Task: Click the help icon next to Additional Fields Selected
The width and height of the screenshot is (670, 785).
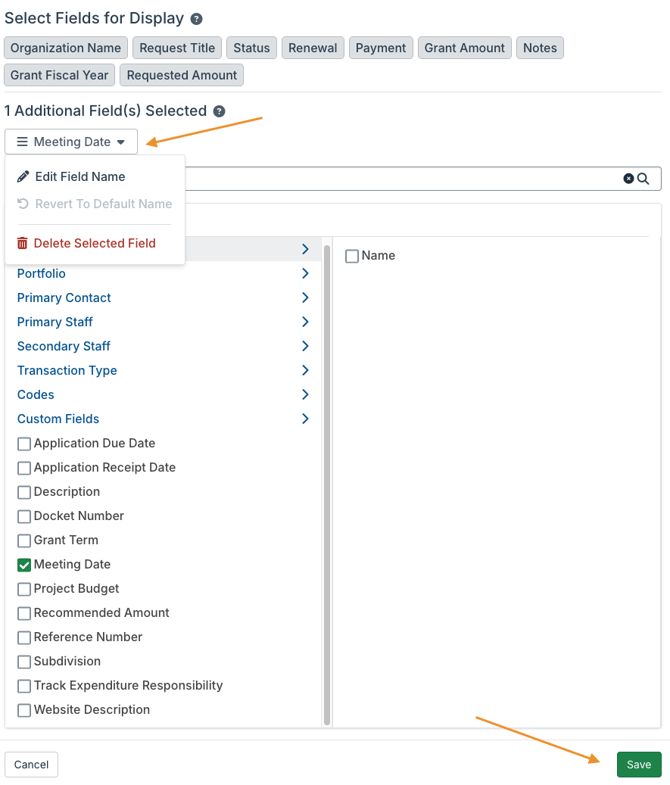Action: click(x=219, y=112)
